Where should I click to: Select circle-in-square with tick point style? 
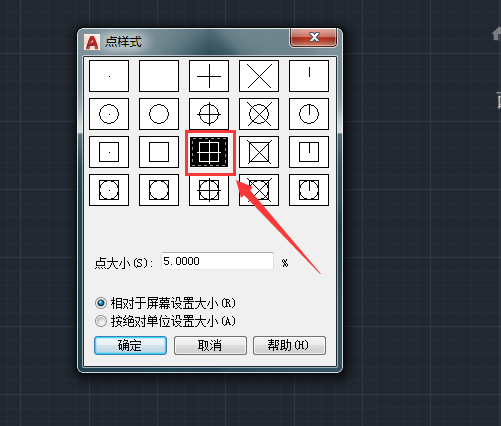pyautogui.click(x=309, y=190)
